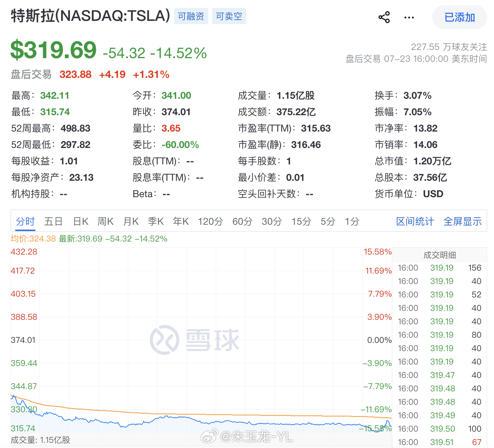Viewport: 494px width, 448px height.
Task: Click the 均价:324.38 label above chart
Action: [x=33, y=239]
